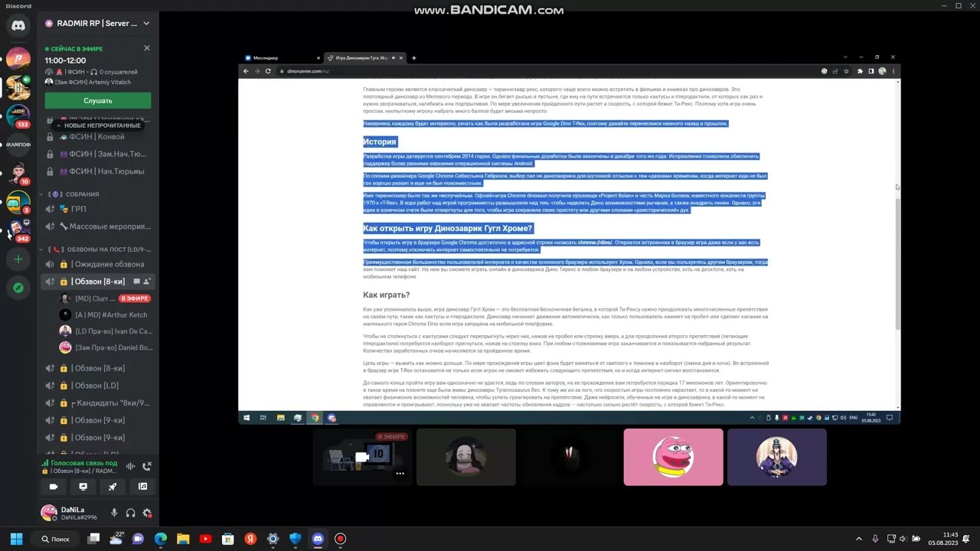Open server icon with 133 badge
Viewport: 980px width, 551px height.
tap(18, 115)
